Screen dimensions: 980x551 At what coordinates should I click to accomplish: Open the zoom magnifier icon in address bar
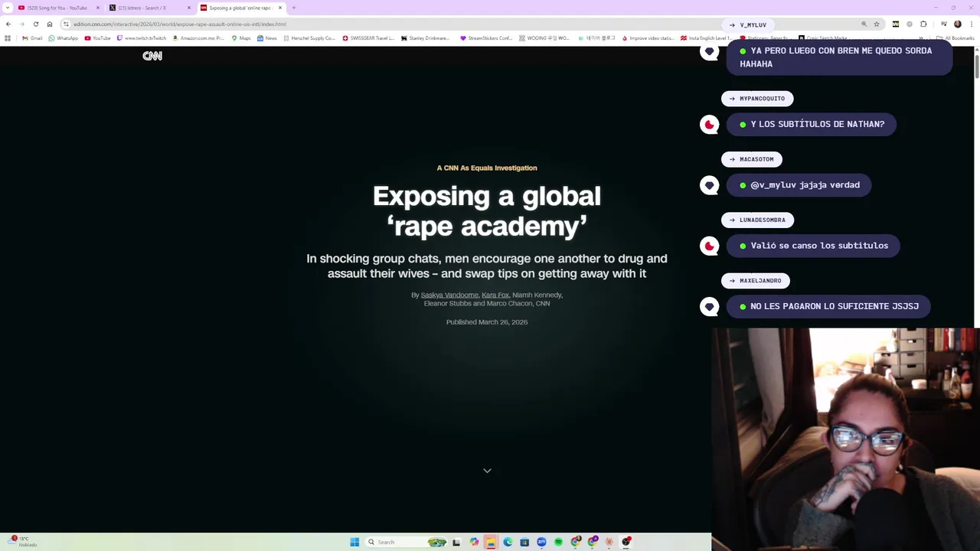tap(864, 24)
